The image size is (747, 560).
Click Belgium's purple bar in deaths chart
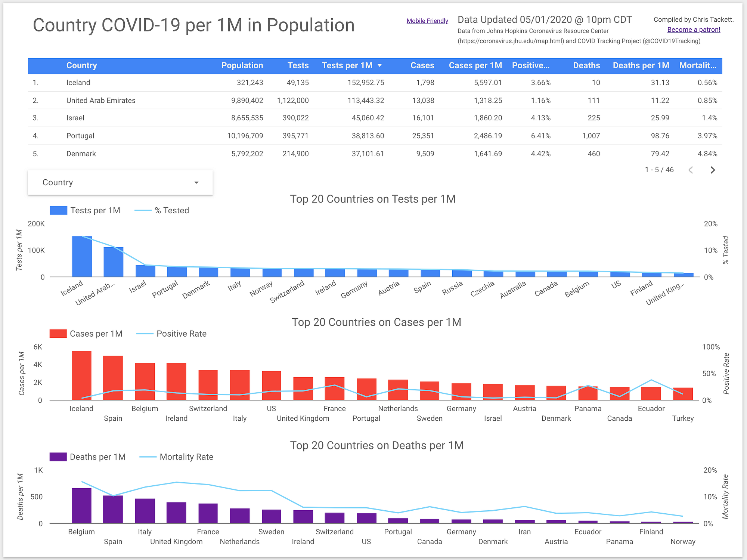81,505
